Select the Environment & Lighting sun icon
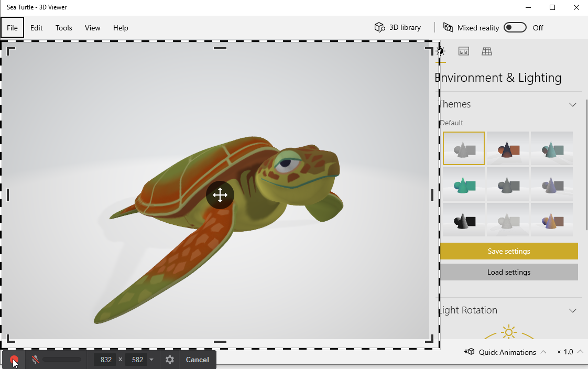 tap(441, 51)
